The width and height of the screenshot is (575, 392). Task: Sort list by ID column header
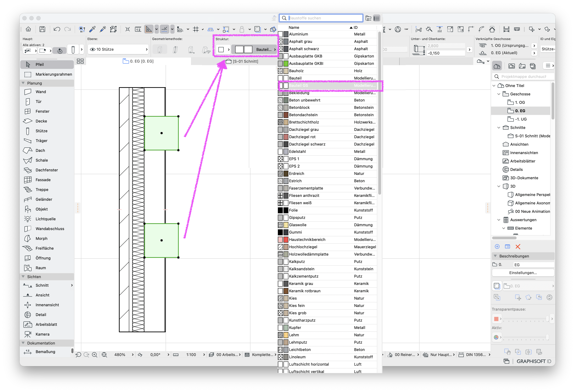point(356,27)
